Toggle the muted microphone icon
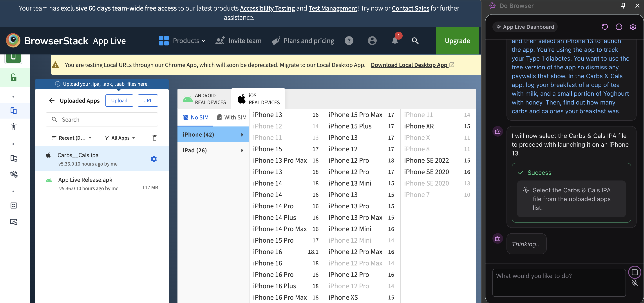Image resolution: width=644 pixels, height=303 pixels. [635, 283]
